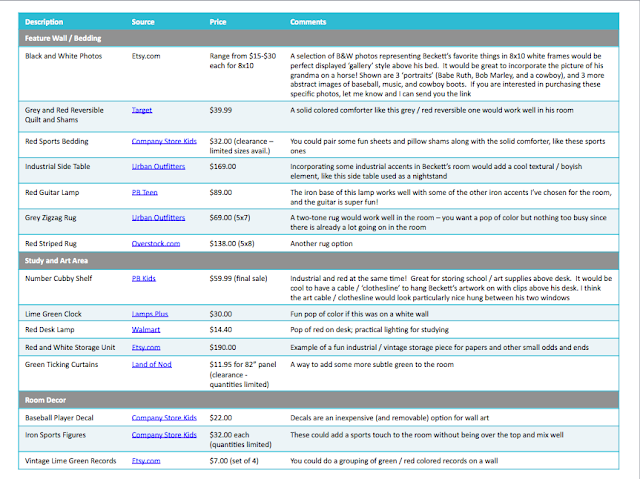Open the PB Teen link for Red Guitar Lamp
The width and height of the screenshot is (640, 479).
tap(144, 193)
